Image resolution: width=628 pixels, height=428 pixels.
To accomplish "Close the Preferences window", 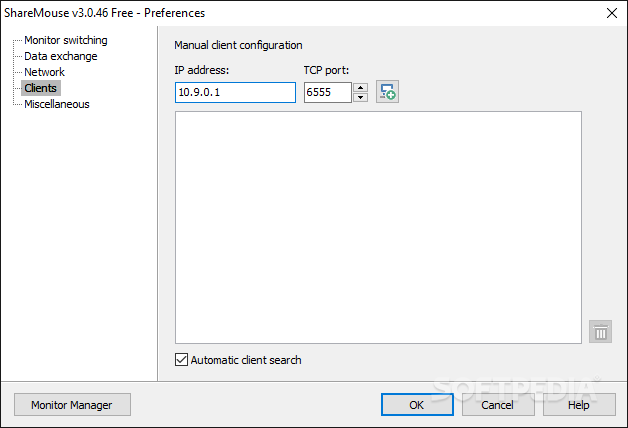I will [612, 13].
